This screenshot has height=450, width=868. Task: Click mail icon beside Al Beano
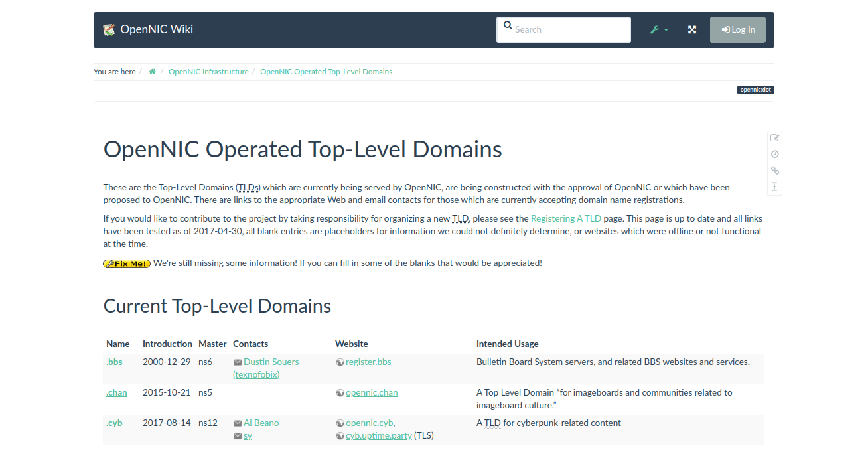238,423
